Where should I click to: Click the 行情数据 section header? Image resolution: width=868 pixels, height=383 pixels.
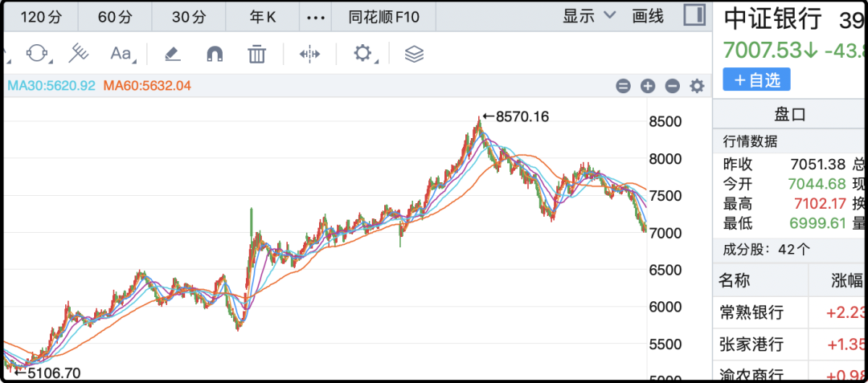point(750,141)
